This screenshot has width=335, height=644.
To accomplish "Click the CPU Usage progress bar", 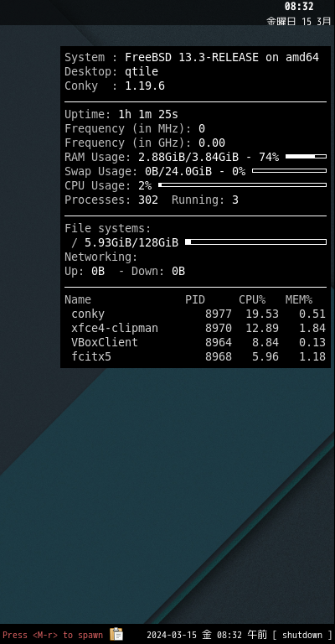I will tap(242, 184).
